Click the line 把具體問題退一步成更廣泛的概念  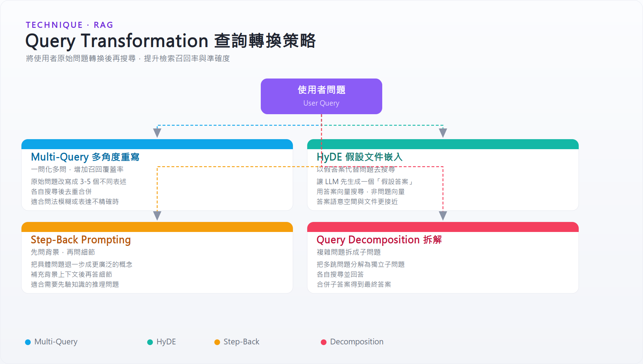tap(82, 264)
